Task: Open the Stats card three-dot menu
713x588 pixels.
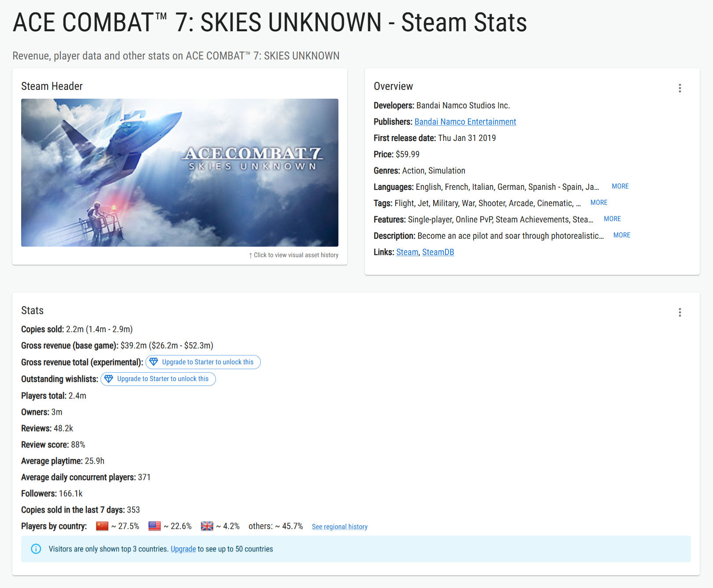Action: [680, 312]
